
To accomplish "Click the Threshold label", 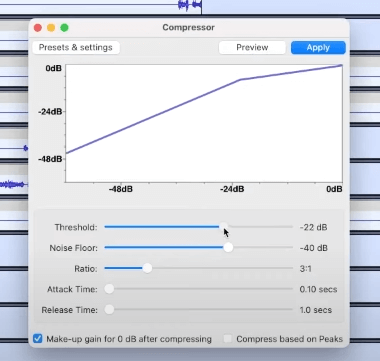I will pyautogui.click(x=76, y=227).
